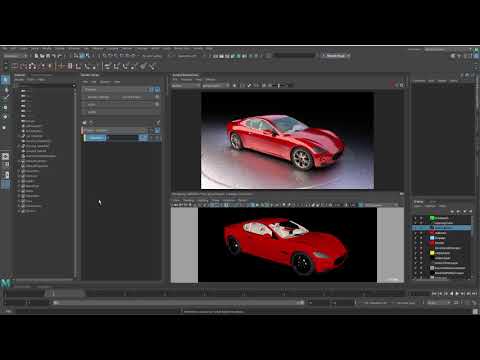Go to end of playback range

point(474,294)
